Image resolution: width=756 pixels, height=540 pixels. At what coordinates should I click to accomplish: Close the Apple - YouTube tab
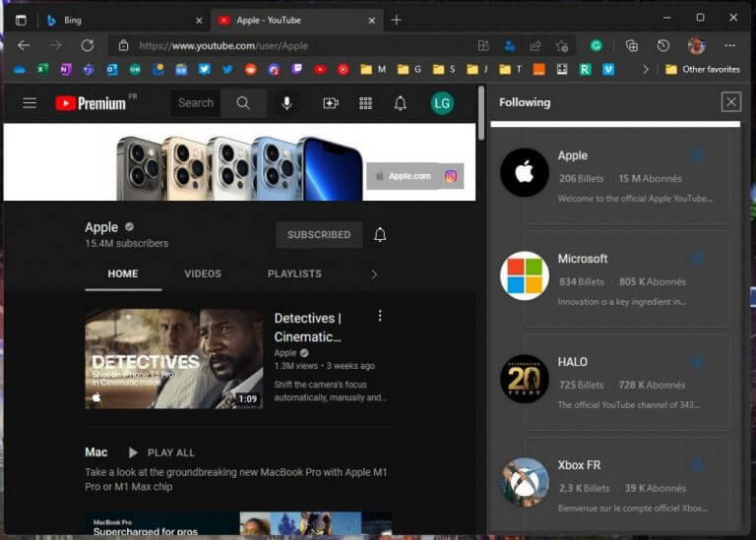pos(372,21)
